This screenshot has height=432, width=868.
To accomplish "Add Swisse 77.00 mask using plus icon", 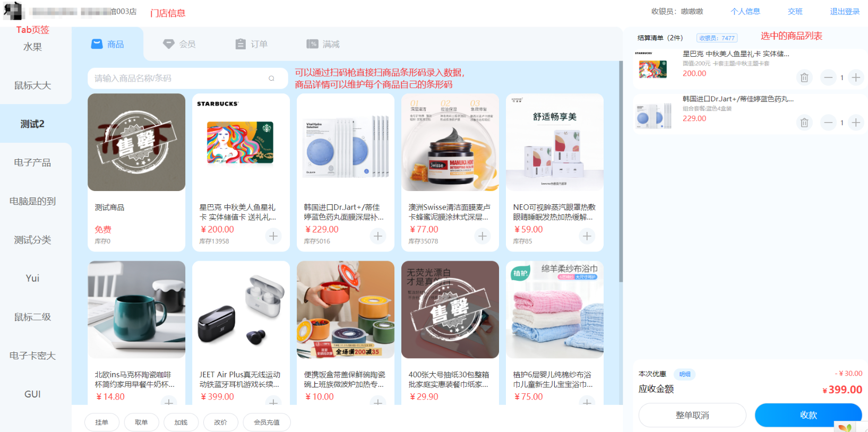I will pos(483,236).
